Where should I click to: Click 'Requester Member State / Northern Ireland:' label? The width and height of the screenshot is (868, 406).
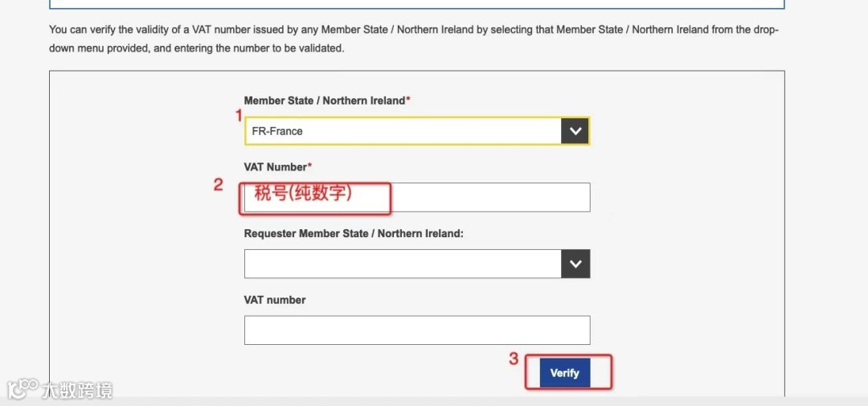click(x=354, y=233)
